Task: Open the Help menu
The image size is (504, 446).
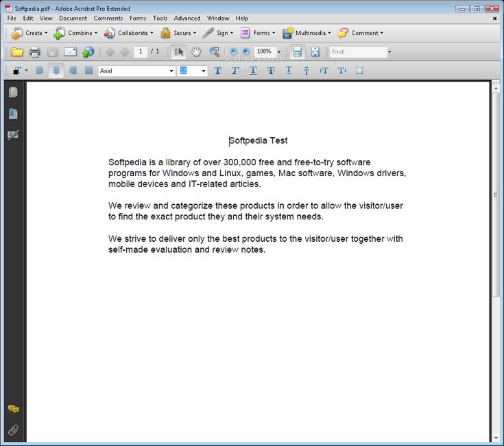Action: click(x=241, y=18)
